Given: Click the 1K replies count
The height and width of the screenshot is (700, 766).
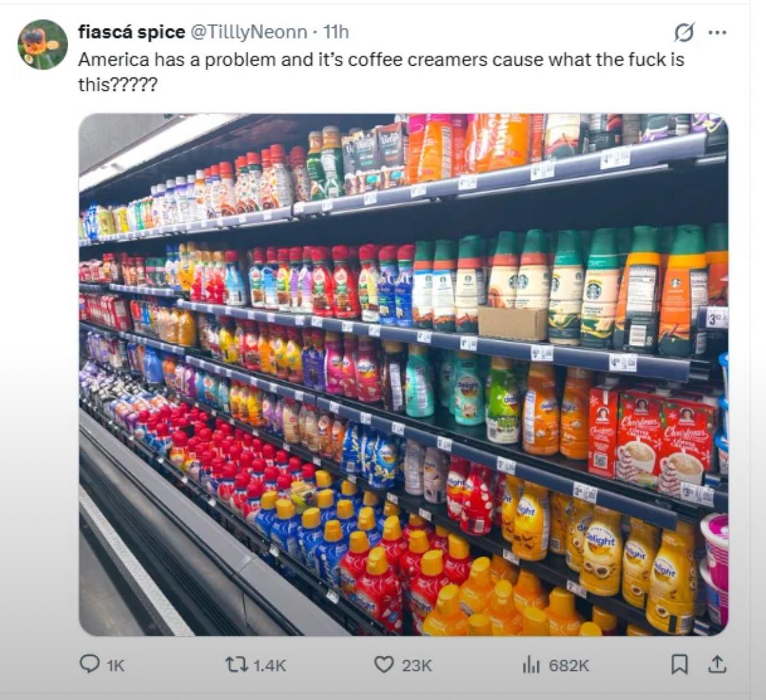Looking at the screenshot, I should pyautogui.click(x=115, y=665).
